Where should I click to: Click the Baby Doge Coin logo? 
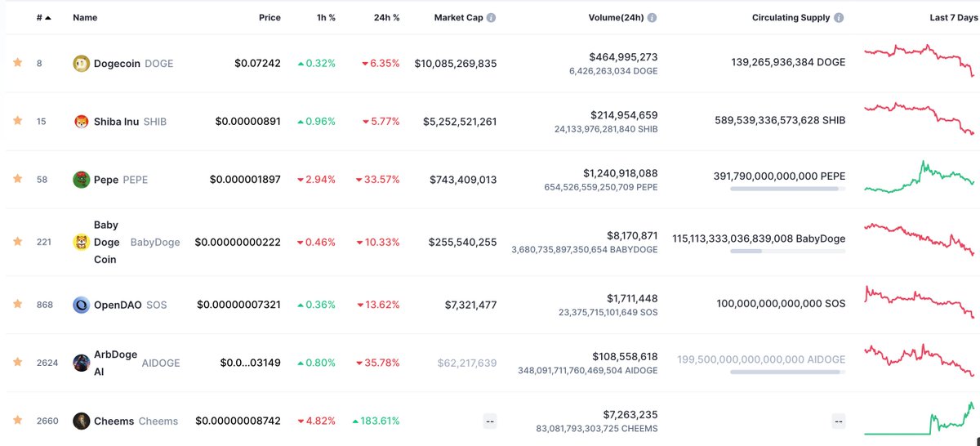pyautogui.click(x=81, y=242)
